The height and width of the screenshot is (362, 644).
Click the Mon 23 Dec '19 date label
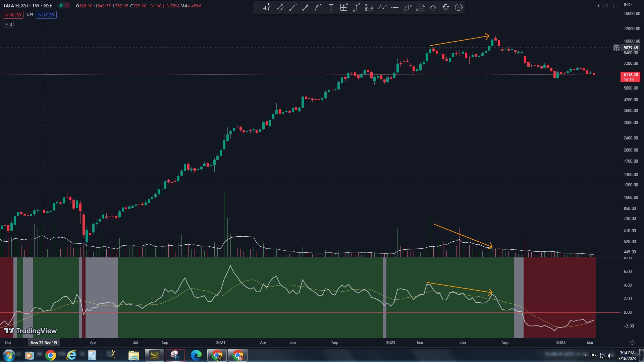pyautogui.click(x=44, y=343)
